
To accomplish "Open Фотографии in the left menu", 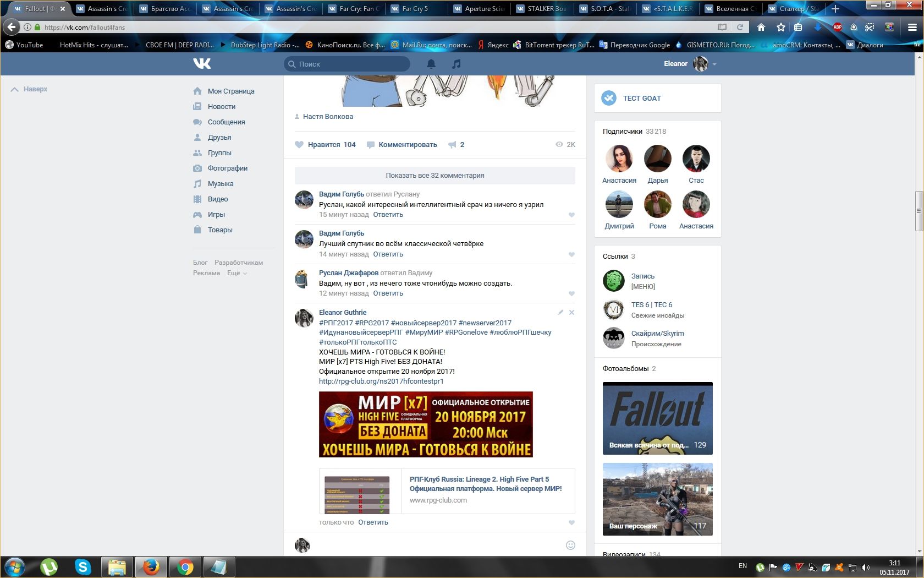I will click(x=221, y=168).
